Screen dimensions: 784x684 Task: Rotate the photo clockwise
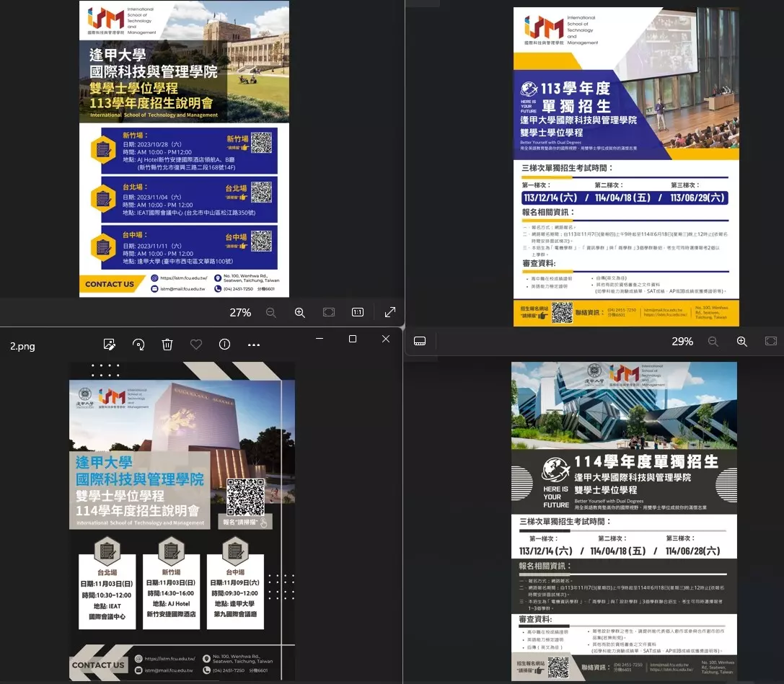pos(138,345)
